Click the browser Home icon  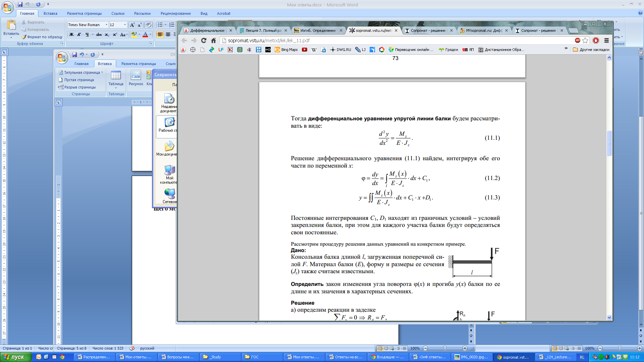pyautogui.click(x=213, y=40)
